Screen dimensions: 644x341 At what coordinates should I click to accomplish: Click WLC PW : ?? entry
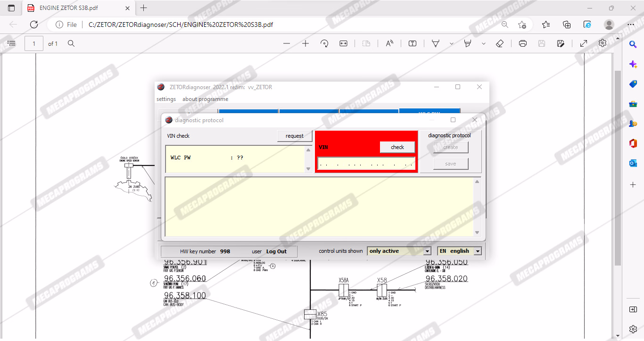pyautogui.click(x=207, y=158)
